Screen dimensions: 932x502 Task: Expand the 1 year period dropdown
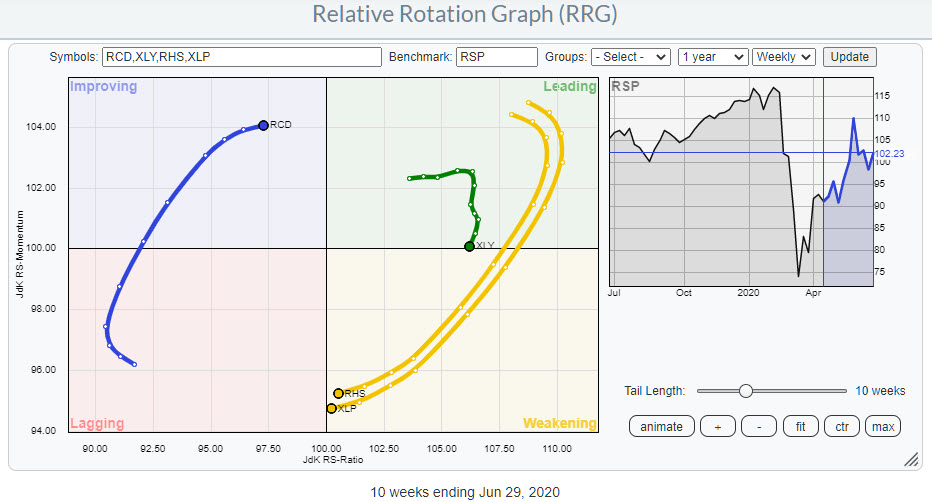[712, 57]
